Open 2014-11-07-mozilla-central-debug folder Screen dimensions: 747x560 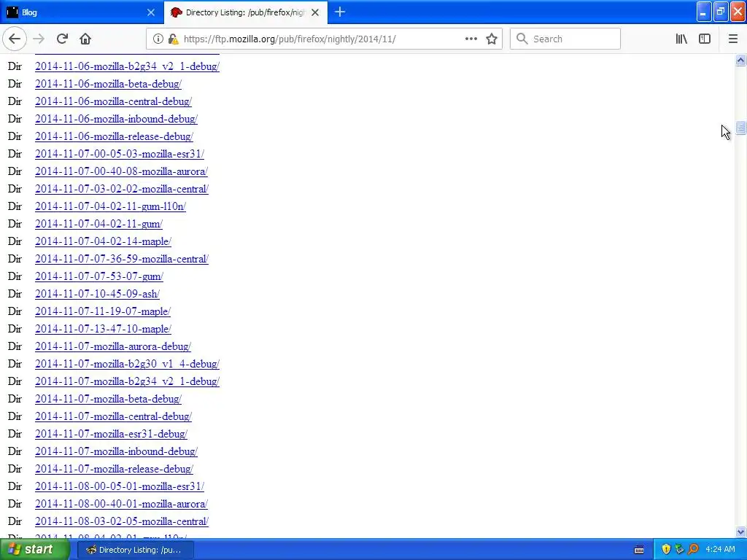click(x=113, y=416)
